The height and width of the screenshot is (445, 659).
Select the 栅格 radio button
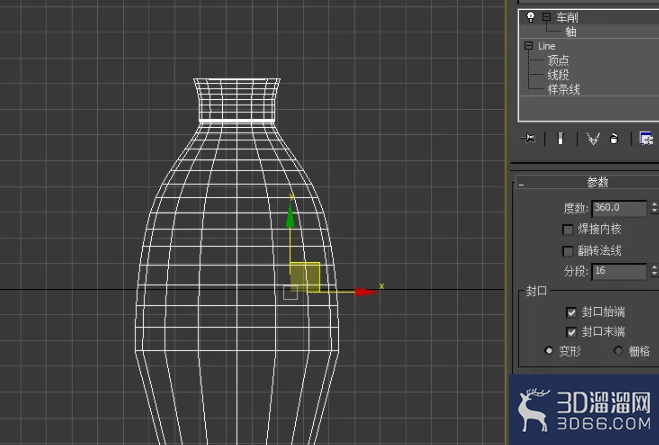coord(618,350)
